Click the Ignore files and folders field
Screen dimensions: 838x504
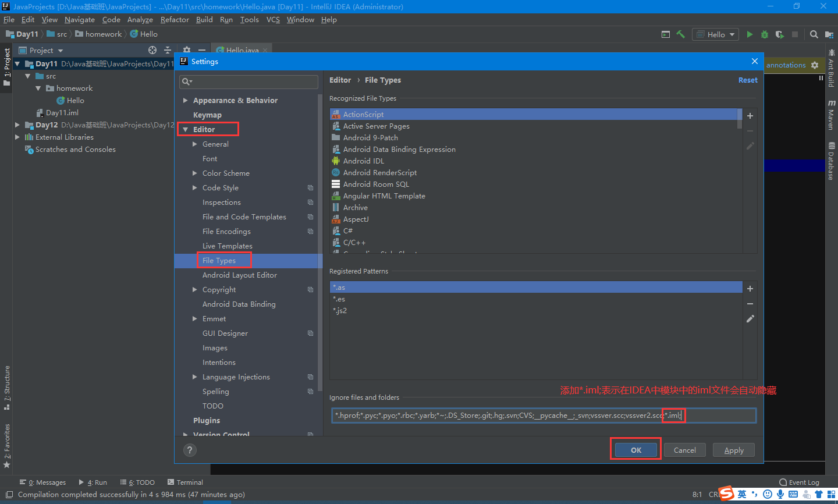(544, 416)
